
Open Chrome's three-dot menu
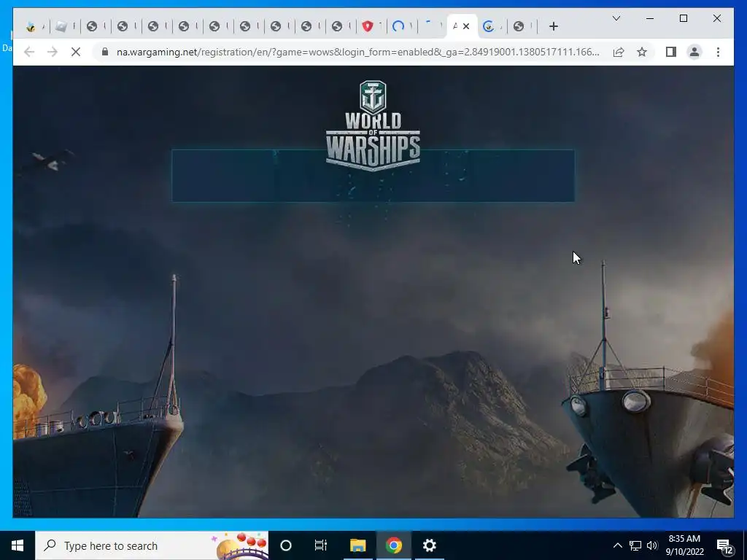click(x=718, y=52)
